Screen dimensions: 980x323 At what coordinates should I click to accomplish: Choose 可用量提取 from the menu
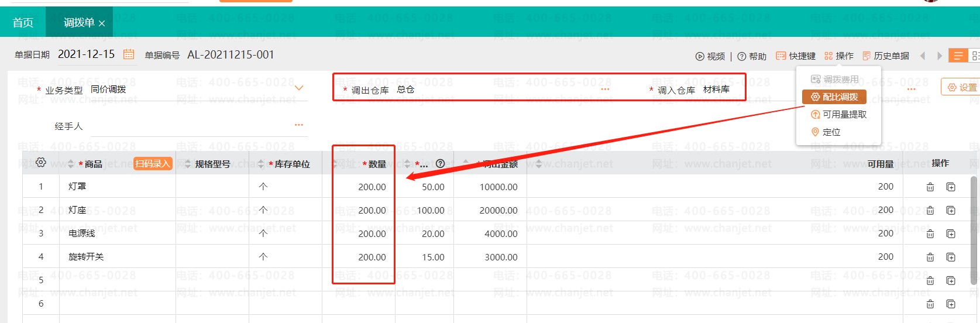pos(839,114)
